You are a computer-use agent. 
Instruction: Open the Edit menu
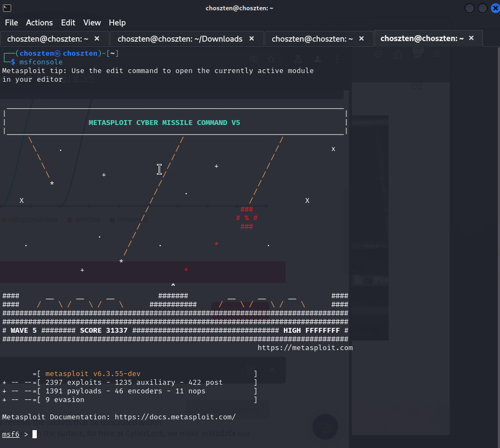[68, 23]
